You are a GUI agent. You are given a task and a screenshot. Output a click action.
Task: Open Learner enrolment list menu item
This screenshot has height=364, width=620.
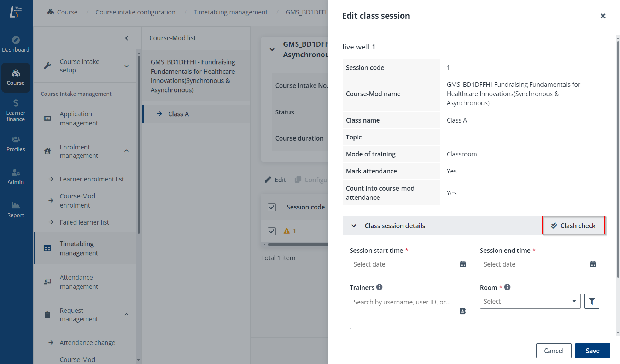coord(92,179)
